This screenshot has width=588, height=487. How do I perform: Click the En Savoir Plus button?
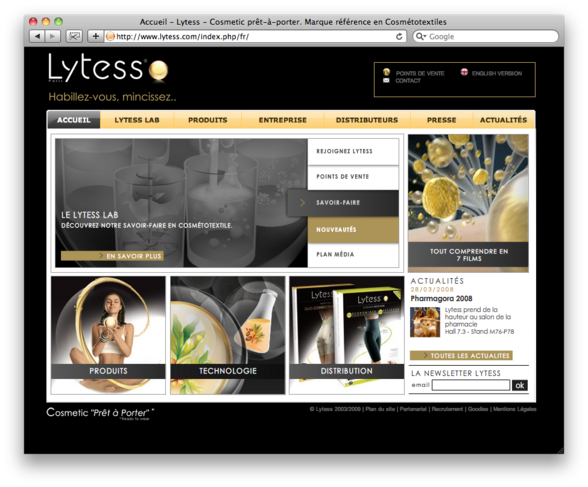pyautogui.click(x=112, y=256)
